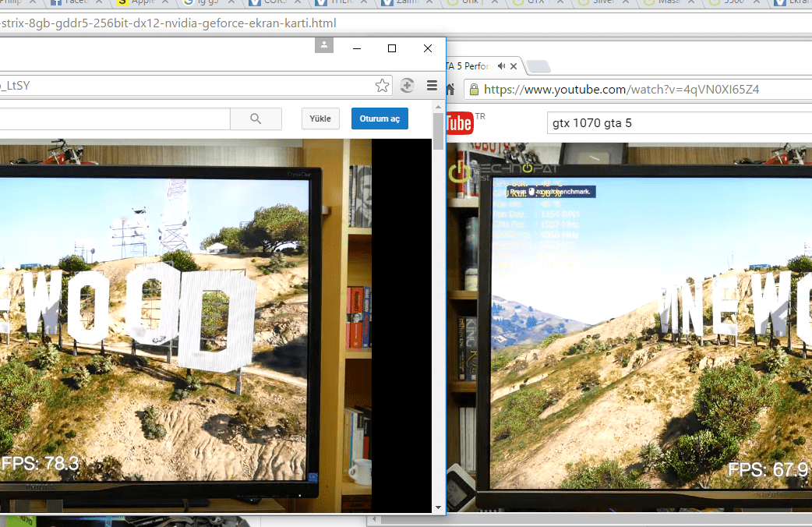The width and height of the screenshot is (812, 527).
Task: Open the hamburger menu in the front window
Action: point(432,86)
